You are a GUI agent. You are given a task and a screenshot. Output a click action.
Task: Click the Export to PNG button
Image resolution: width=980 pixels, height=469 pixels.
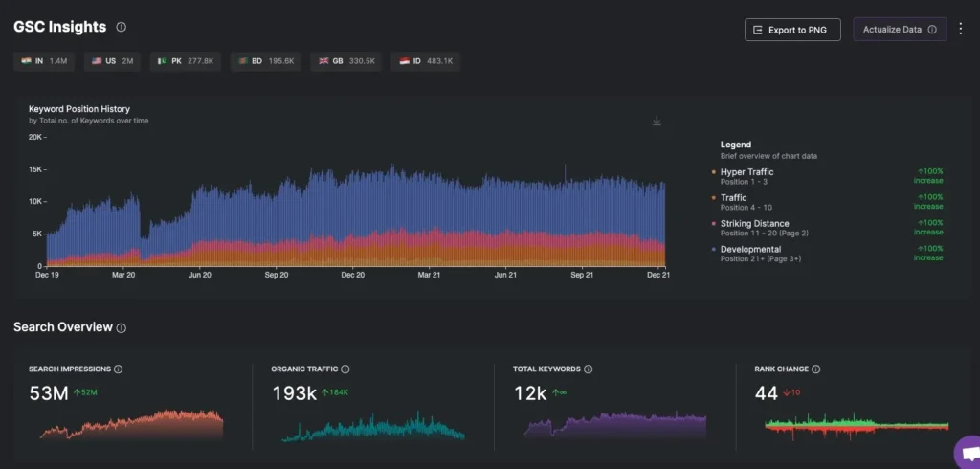click(x=792, y=30)
